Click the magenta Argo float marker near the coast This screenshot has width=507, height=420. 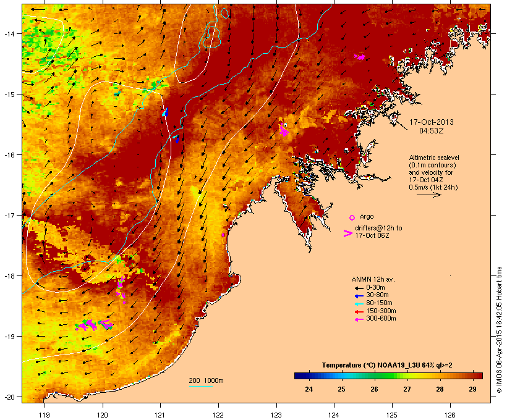tap(223, 235)
